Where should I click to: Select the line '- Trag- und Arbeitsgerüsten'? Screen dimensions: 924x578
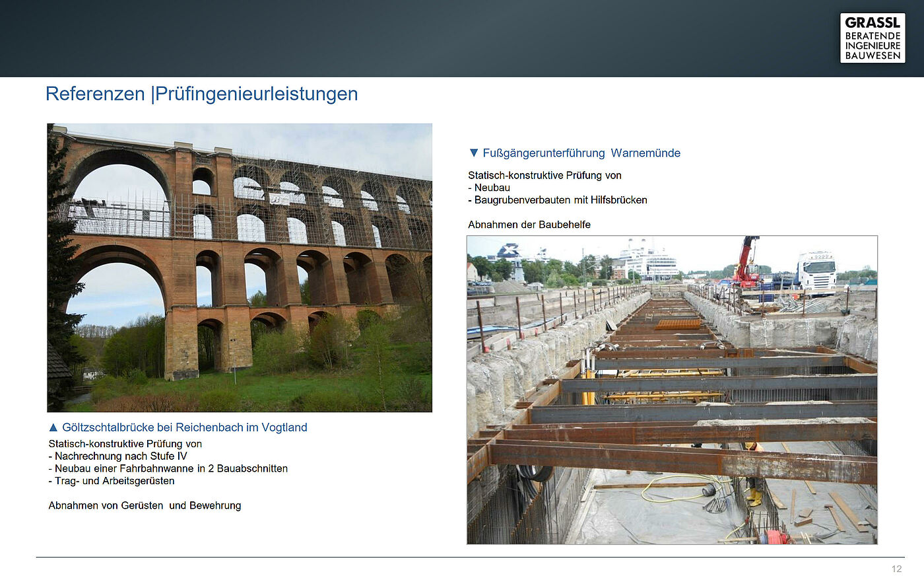click(x=112, y=481)
